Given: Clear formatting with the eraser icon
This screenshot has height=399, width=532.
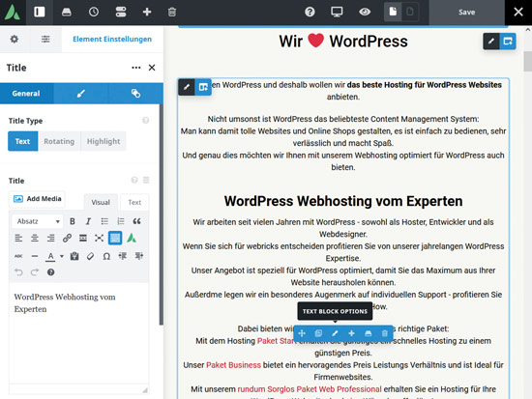Looking at the screenshot, I should pyautogui.click(x=90, y=256).
